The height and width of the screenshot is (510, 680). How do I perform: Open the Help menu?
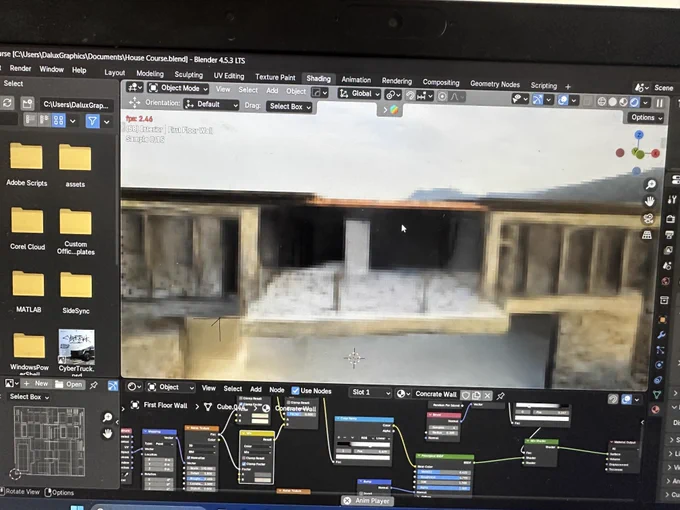click(x=79, y=70)
